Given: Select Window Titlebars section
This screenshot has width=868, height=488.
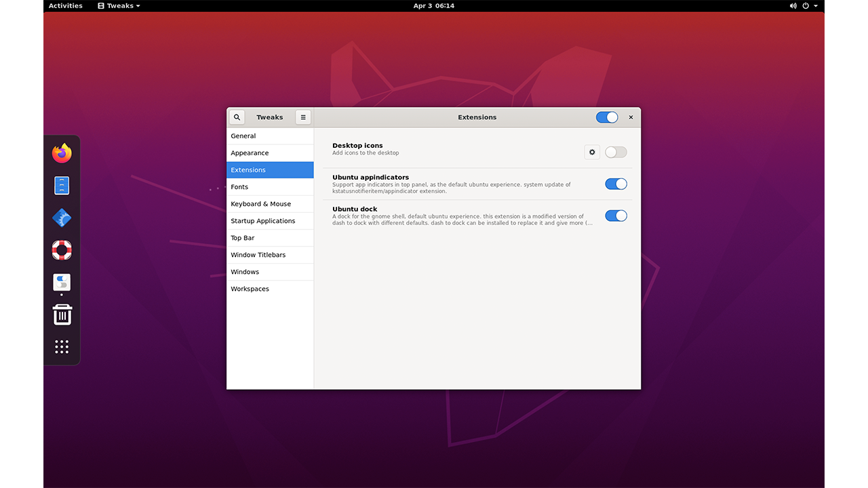Looking at the screenshot, I should (x=270, y=255).
